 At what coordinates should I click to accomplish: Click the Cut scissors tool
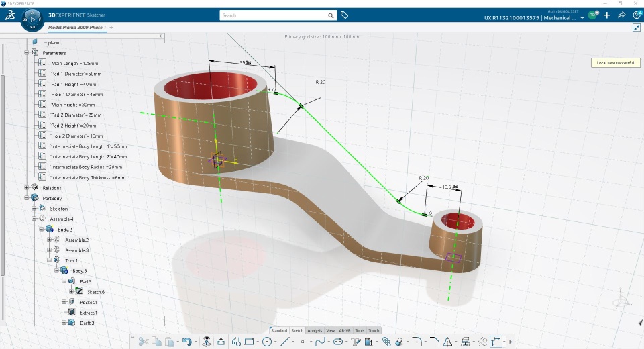144,342
